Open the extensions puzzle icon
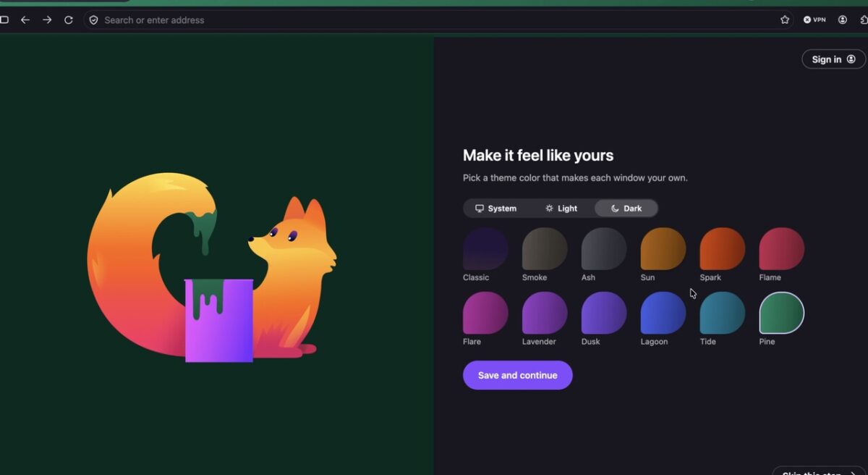The image size is (868, 475). pos(864,20)
